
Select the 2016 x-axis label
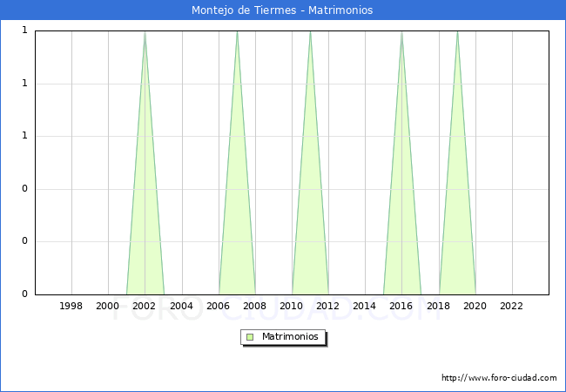point(401,306)
